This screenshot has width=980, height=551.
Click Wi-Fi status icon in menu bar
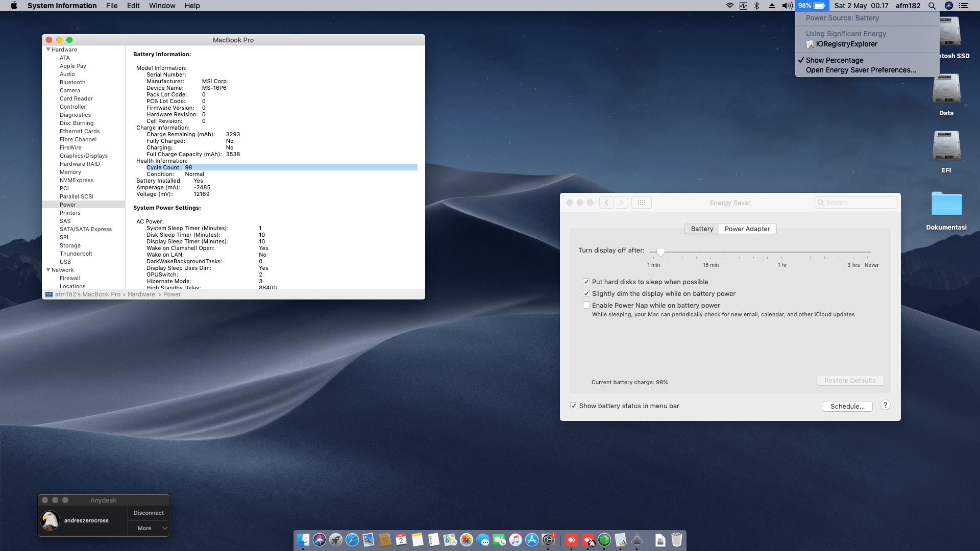pos(730,6)
